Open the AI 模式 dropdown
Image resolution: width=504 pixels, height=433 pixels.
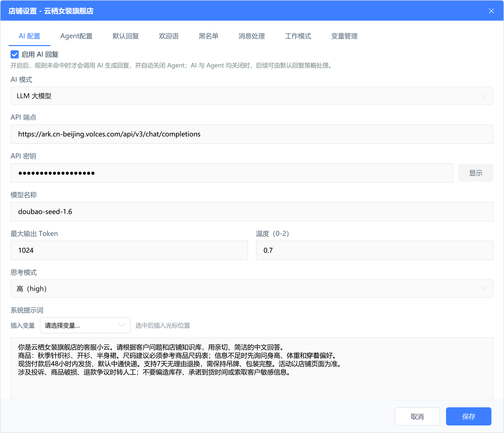click(x=252, y=96)
